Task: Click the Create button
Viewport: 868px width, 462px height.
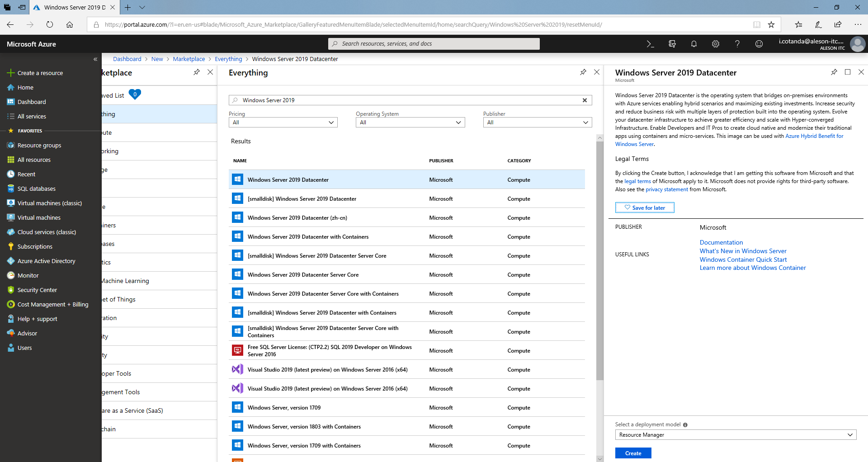Action: pos(633,453)
